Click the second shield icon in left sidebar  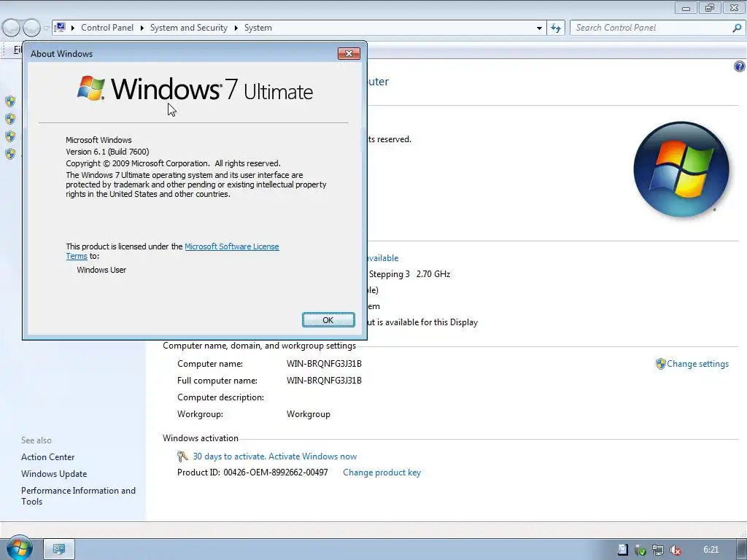click(10, 119)
